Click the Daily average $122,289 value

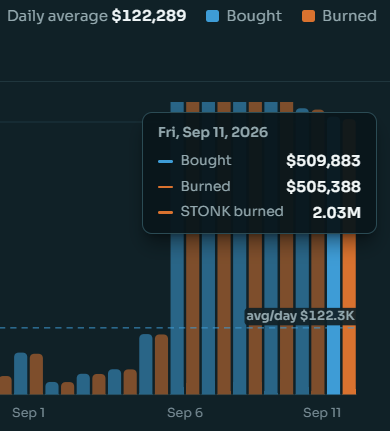tap(149, 16)
